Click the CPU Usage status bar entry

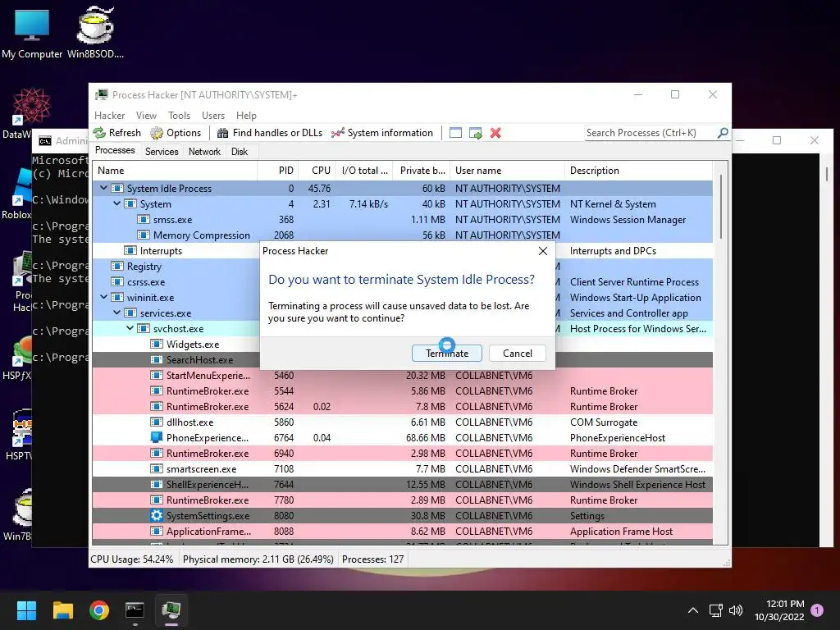click(x=132, y=559)
